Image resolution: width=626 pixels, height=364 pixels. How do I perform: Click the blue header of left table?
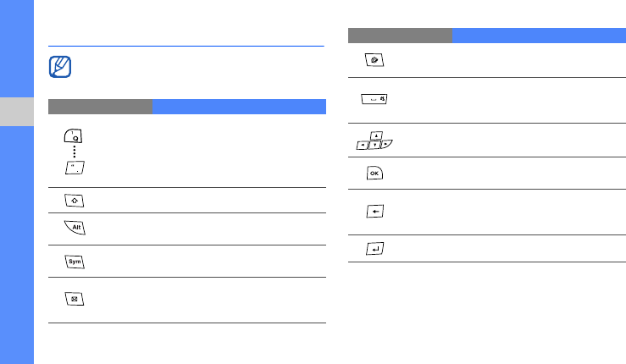point(239,107)
